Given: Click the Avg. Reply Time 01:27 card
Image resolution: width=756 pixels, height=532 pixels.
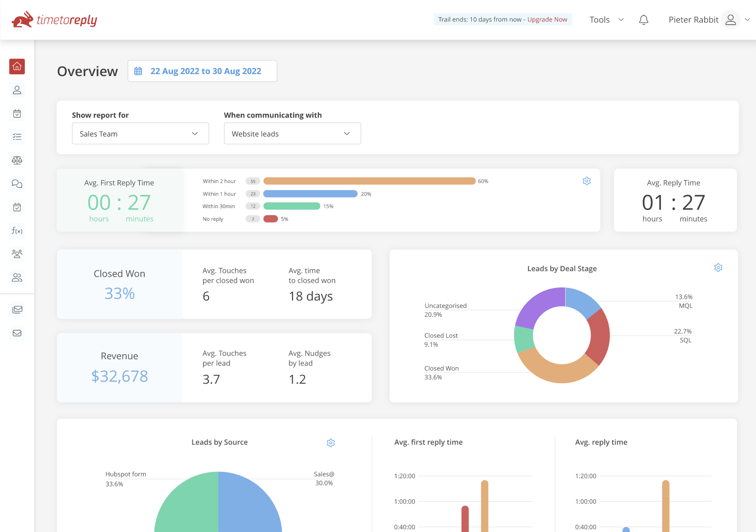Looking at the screenshot, I should [x=675, y=200].
